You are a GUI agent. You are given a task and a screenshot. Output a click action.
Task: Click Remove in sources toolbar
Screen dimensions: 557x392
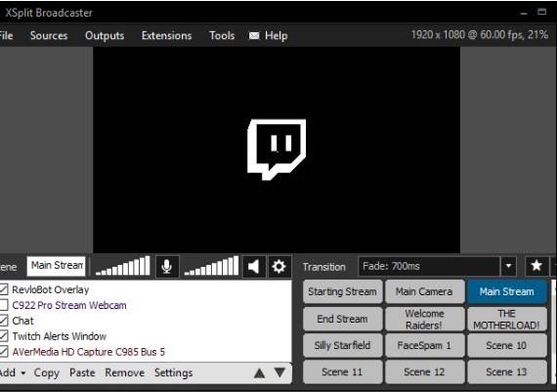(x=125, y=372)
